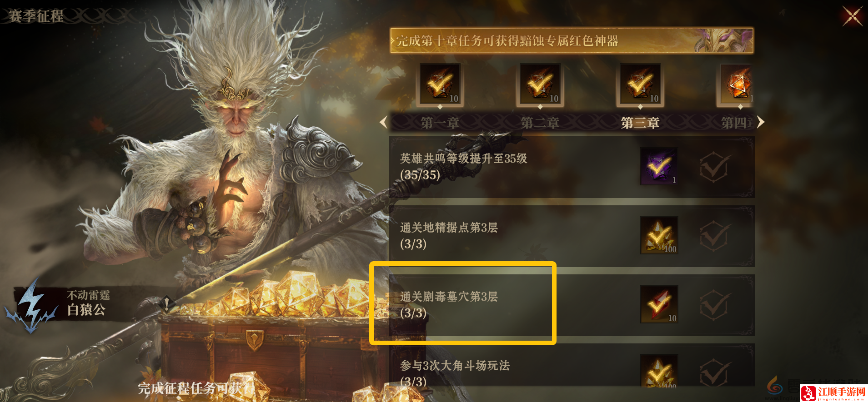Toggle the checkmark for 通关地精据点第3层 task
868x402 pixels.
point(714,236)
